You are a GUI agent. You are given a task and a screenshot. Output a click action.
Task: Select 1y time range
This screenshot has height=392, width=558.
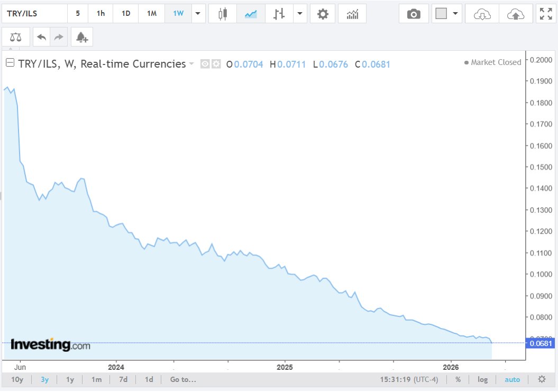pyautogui.click(x=70, y=379)
